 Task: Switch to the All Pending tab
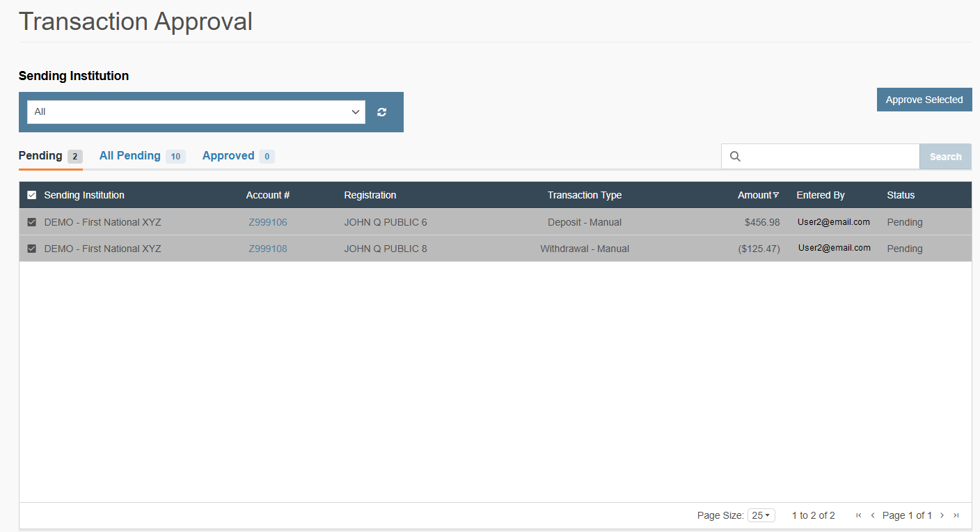pyautogui.click(x=142, y=156)
